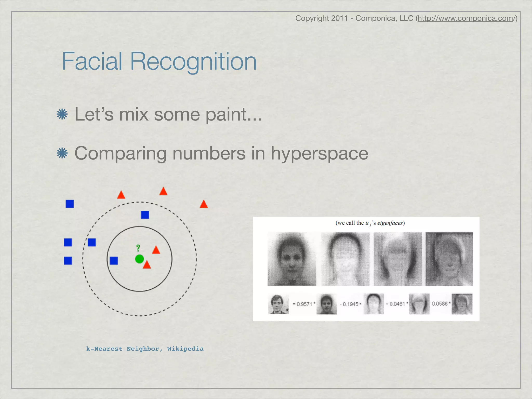
Task: Select the fourth large eigenface image
Action: 449,259
